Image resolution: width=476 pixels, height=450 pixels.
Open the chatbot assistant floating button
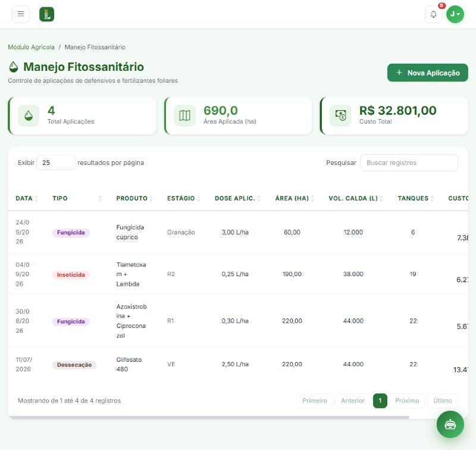[x=450, y=424]
